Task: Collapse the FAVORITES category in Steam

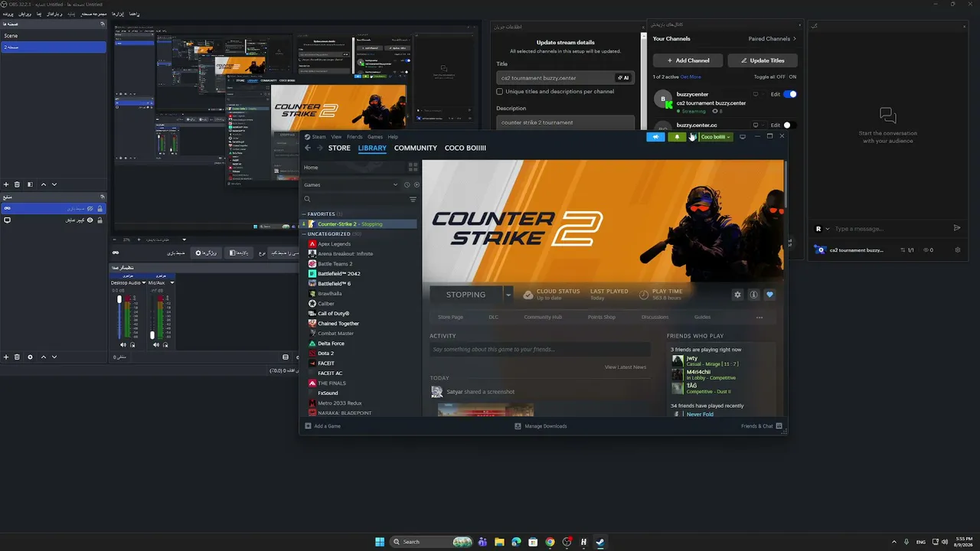Action: tap(304, 214)
